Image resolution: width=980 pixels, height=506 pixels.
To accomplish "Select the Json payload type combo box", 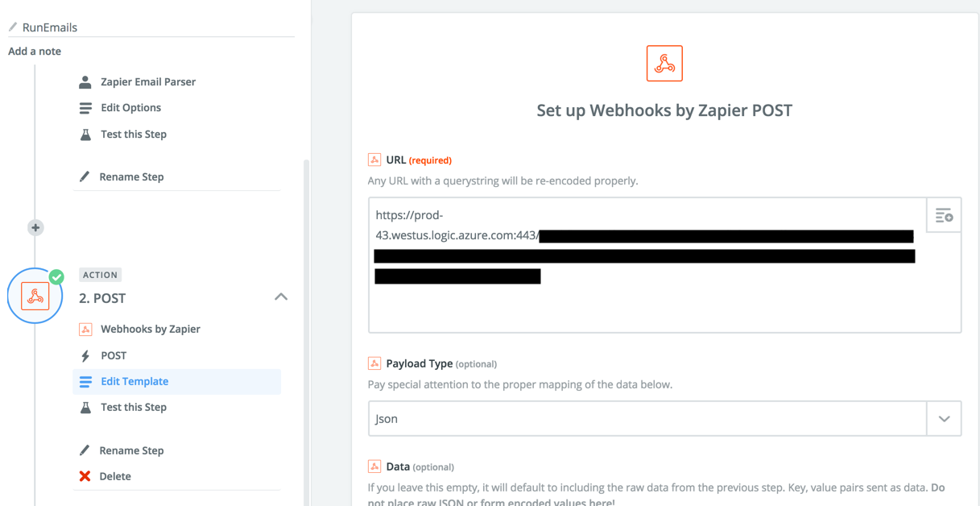I will (647, 419).
